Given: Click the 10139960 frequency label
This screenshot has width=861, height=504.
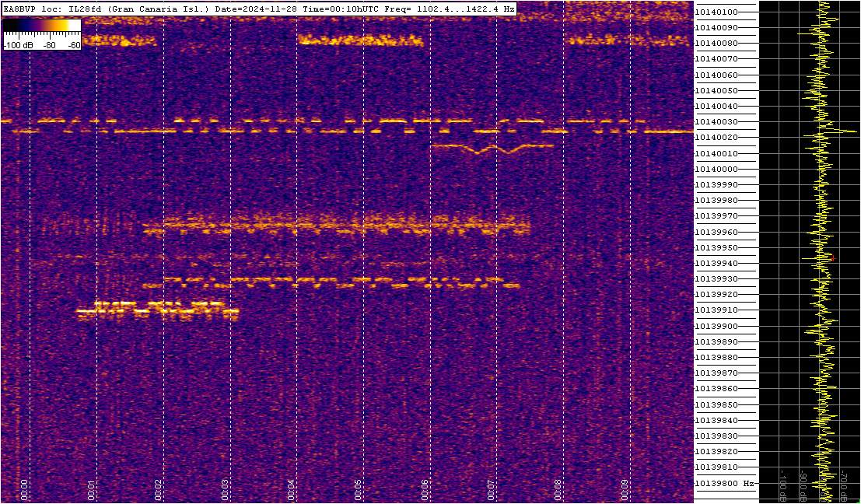Looking at the screenshot, I should click(x=716, y=233).
